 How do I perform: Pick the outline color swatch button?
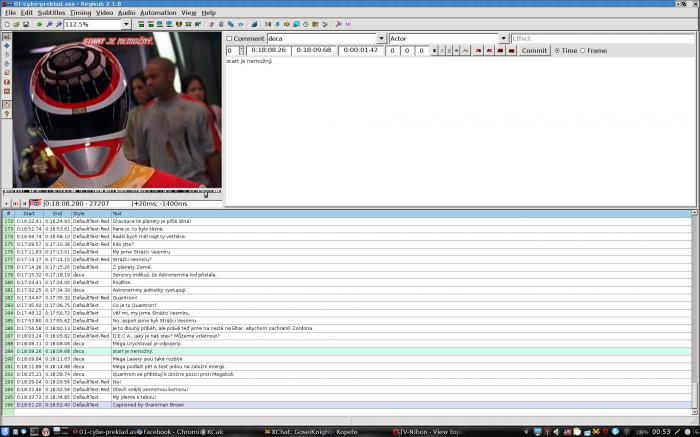(500, 51)
